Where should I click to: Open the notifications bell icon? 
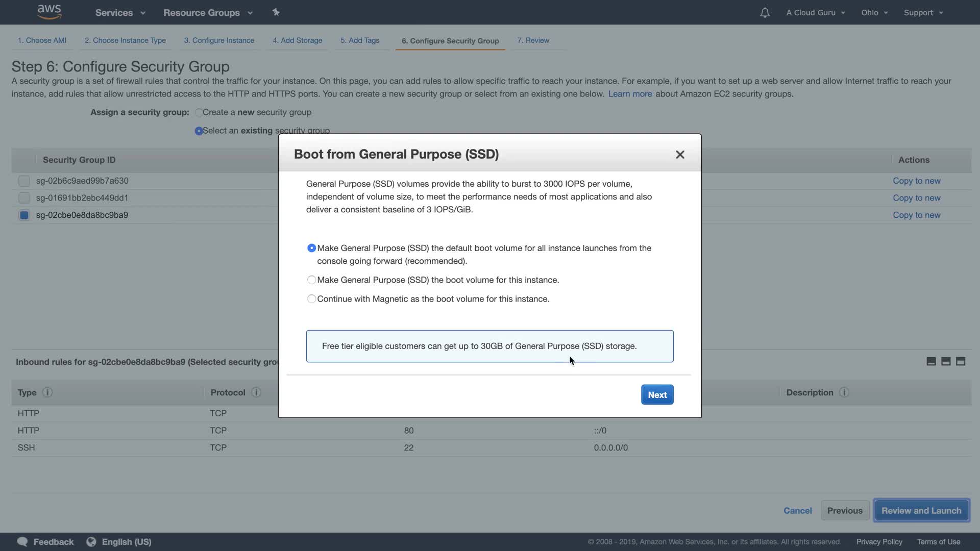tap(765, 13)
